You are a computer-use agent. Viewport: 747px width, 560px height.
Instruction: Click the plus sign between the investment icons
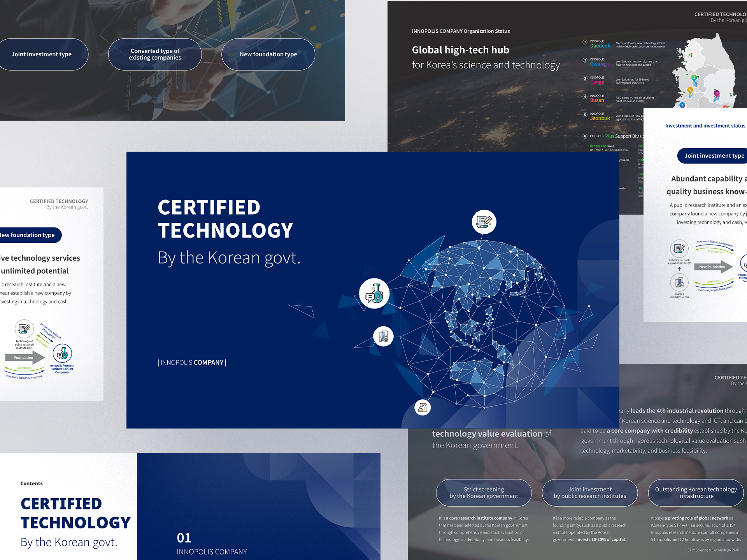click(x=679, y=269)
